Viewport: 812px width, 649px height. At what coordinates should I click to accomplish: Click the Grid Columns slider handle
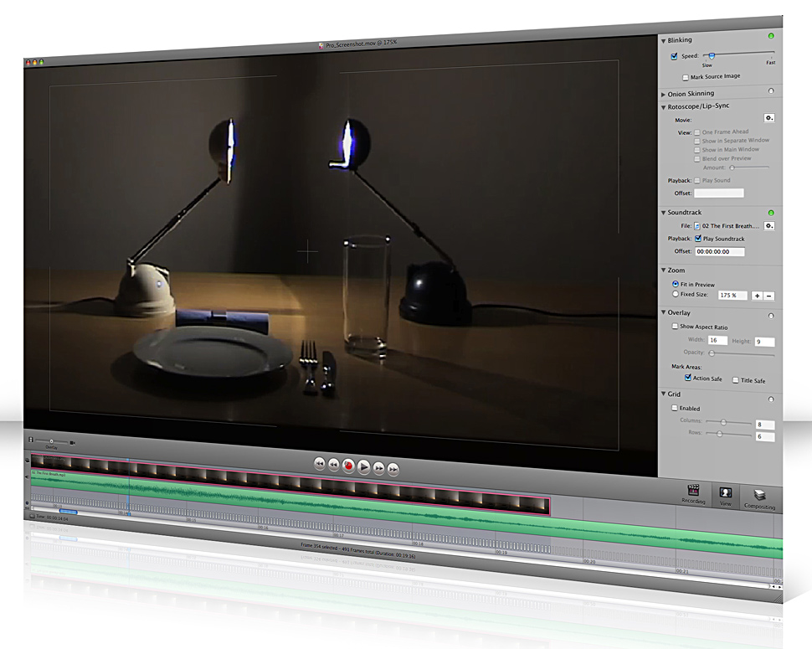point(723,422)
